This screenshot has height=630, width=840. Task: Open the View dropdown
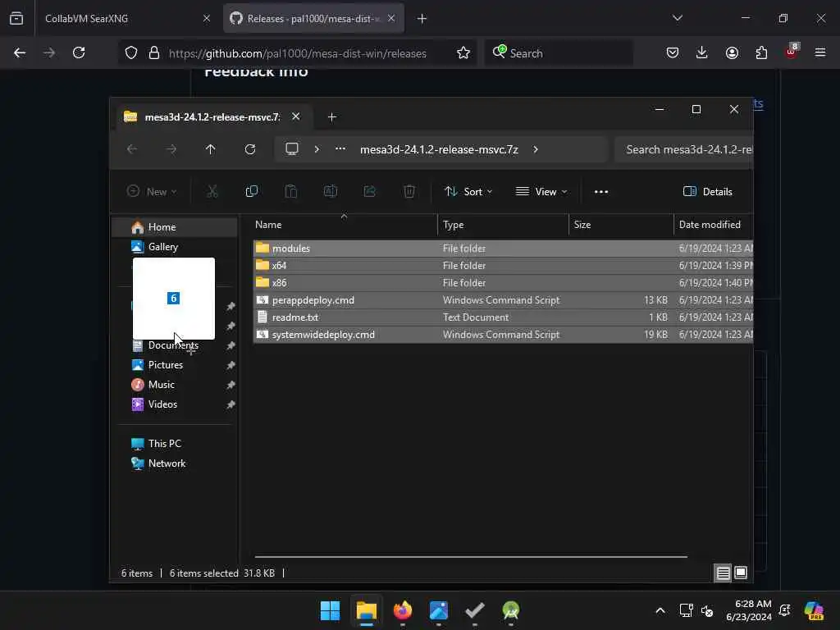click(541, 192)
